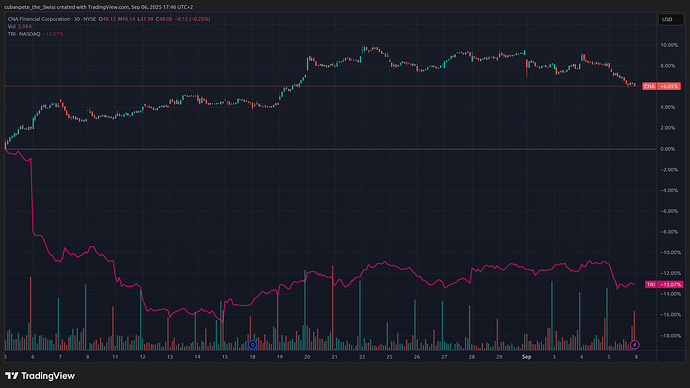Screen dimensions: 690x388
Task: Click date 11 on the time axis
Action: pos(115,357)
